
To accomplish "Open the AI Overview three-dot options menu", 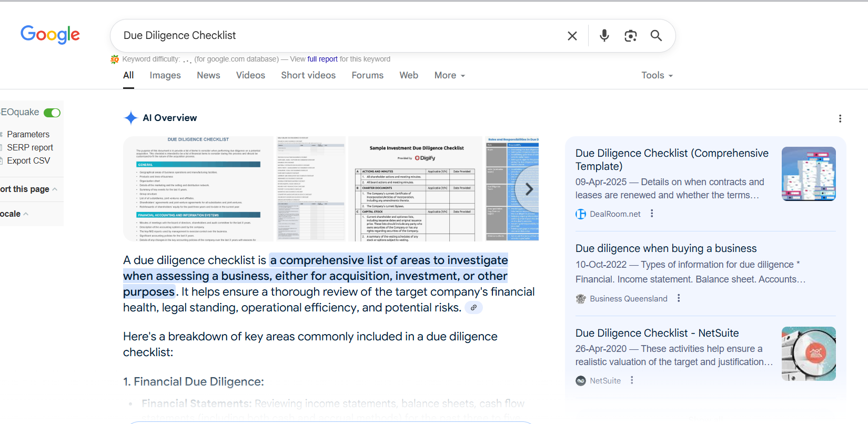I will click(x=840, y=118).
